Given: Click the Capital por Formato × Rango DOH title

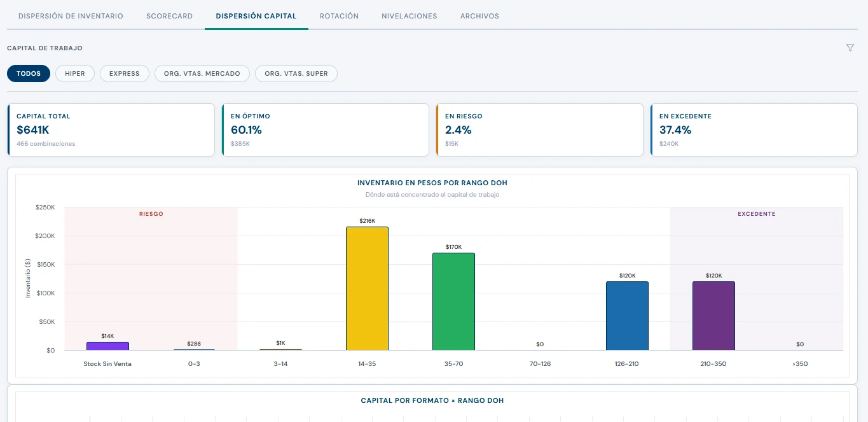Looking at the screenshot, I should tap(432, 400).
